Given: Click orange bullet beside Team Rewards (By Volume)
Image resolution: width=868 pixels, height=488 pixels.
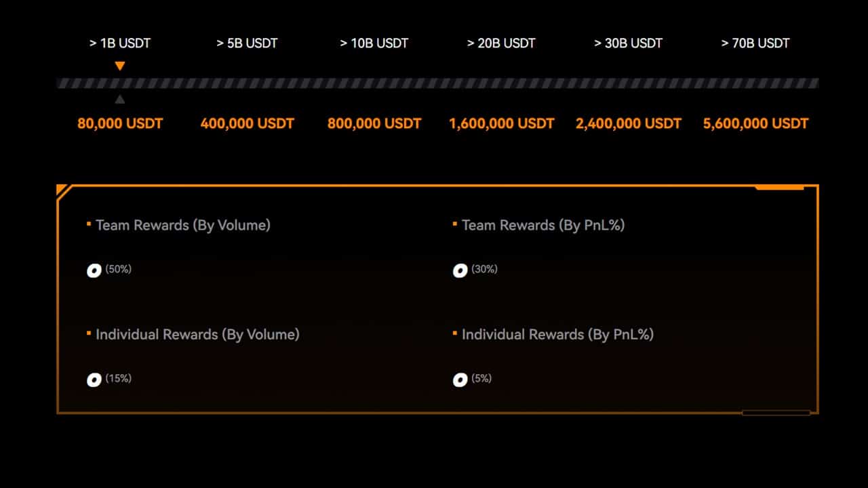Looking at the screenshot, I should (89, 222).
